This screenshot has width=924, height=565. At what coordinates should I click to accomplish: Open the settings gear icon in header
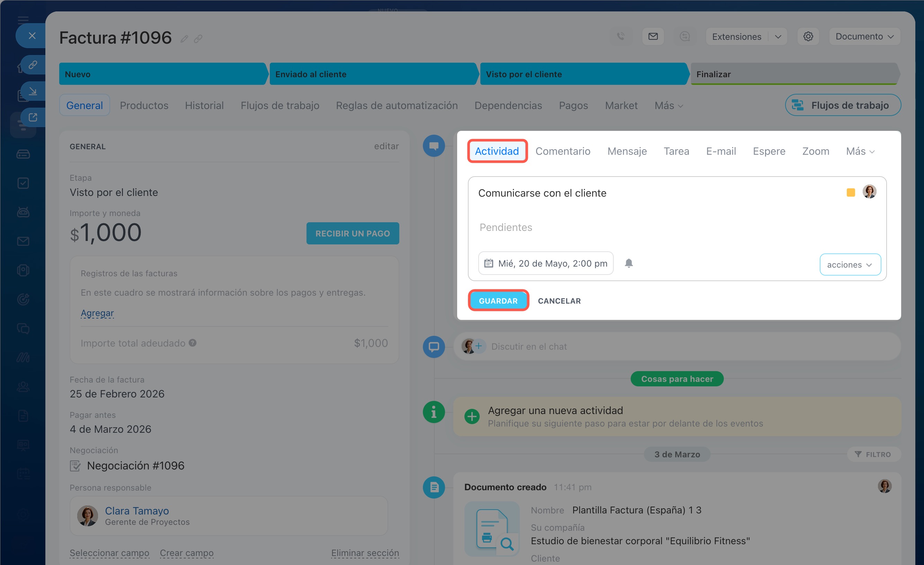[x=808, y=36]
